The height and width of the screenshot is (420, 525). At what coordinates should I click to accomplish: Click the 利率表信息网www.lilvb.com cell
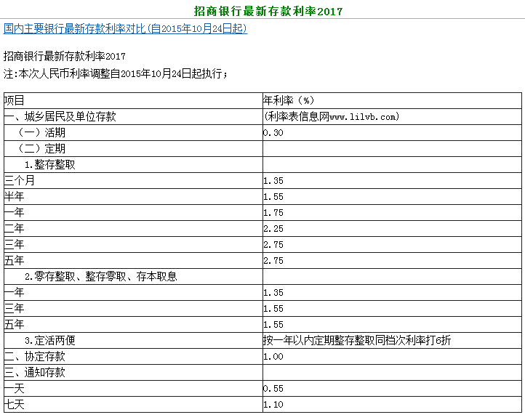[x=392, y=116]
